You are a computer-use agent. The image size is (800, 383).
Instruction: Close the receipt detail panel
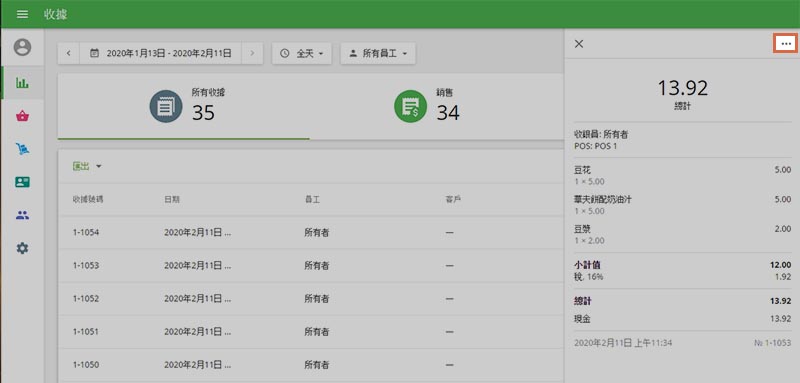579,44
